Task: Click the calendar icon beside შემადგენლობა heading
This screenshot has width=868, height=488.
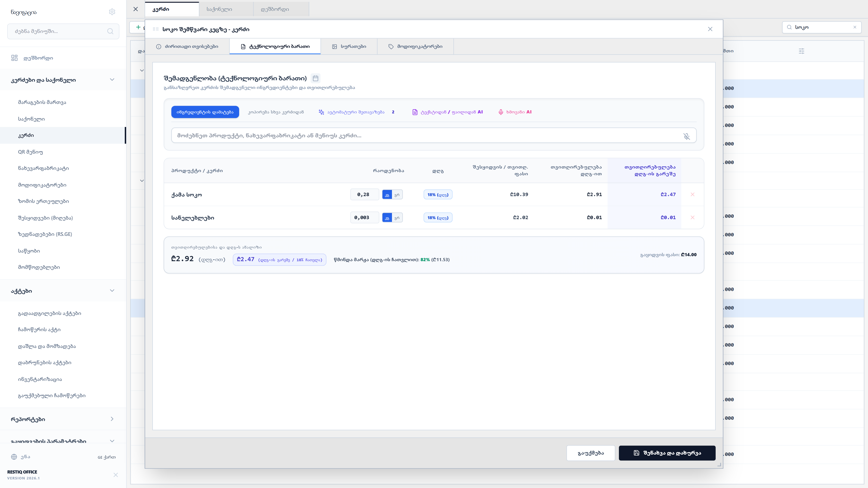Action: [315, 78]
